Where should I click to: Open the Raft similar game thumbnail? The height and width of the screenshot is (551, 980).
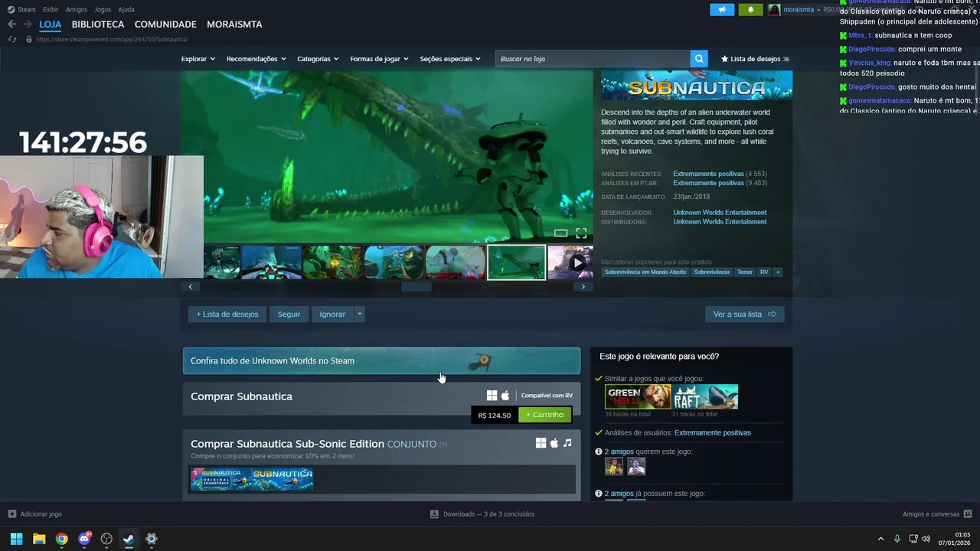[x=705, y=396]
